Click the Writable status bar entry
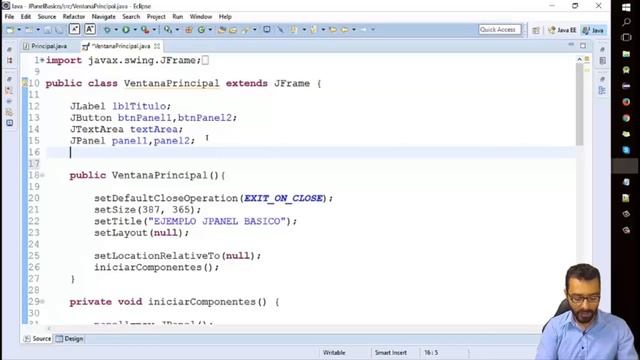This screenshot has height=360, width=640. tap(334, 353)
